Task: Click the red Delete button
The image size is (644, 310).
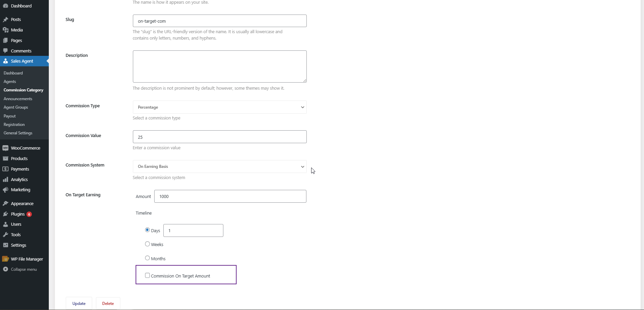Action: click(x=108, y=304)
